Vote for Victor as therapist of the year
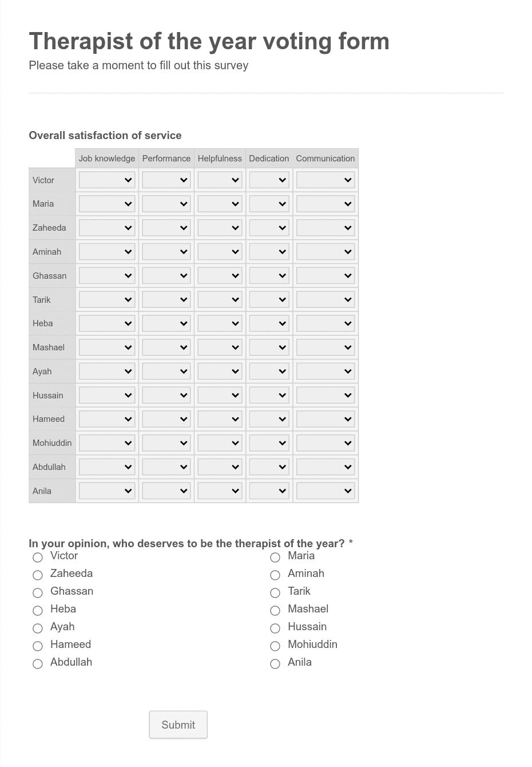The height and width of the screenshot is (767, 532). coord(38,558)
